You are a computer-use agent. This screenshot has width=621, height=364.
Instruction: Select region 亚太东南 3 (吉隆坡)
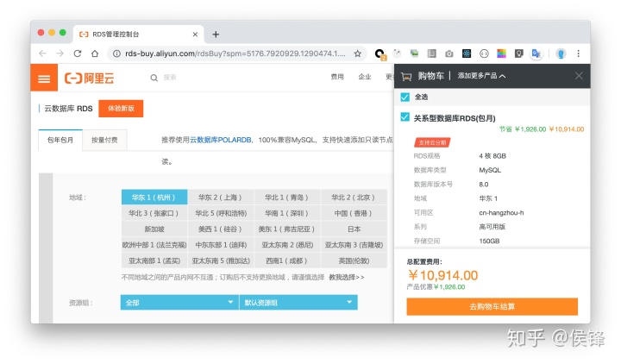(354, 245)
